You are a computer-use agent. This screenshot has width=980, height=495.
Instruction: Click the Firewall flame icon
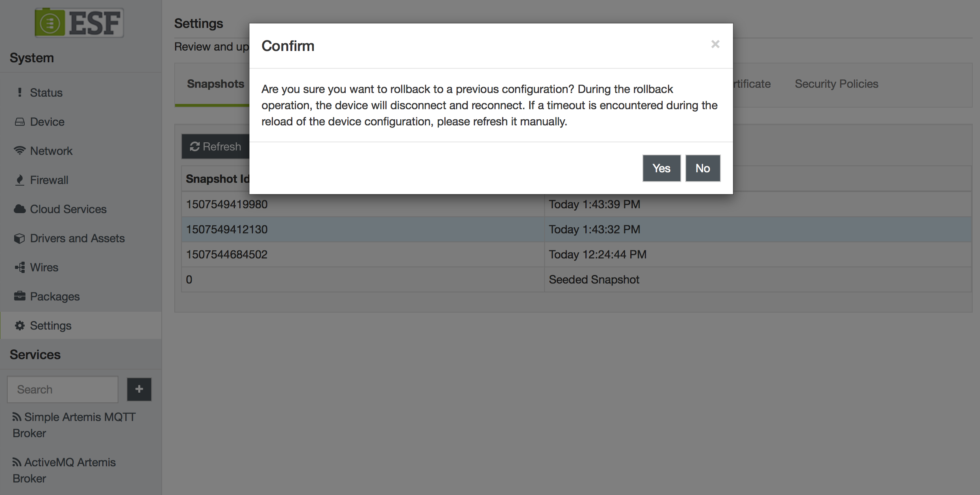19,180
